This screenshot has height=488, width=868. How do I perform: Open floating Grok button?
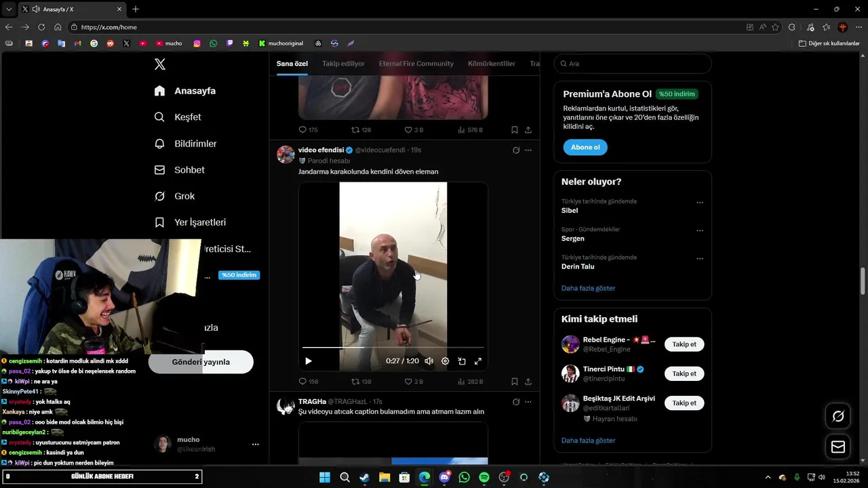pyautogui.click(x=838, y=416)
